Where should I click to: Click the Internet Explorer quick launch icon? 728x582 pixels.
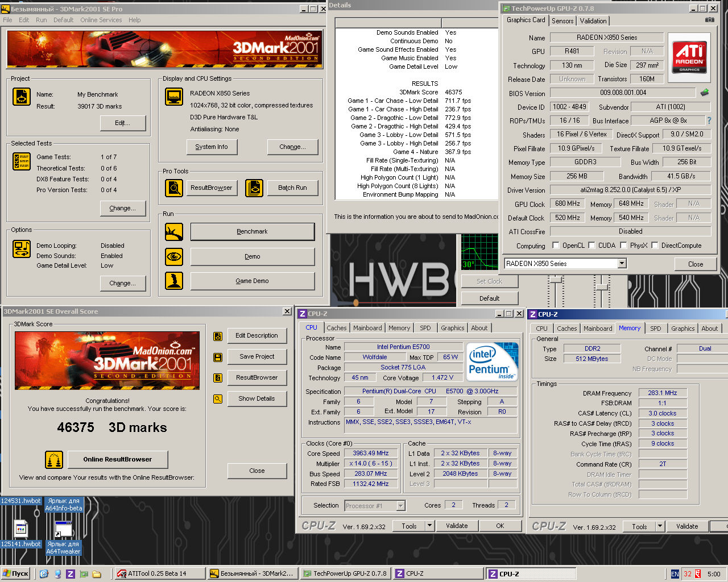(x=44, y=574)
